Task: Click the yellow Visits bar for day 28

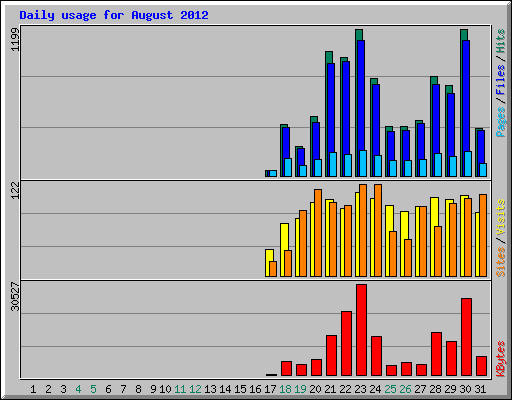Action: click(x=434, y=212)
